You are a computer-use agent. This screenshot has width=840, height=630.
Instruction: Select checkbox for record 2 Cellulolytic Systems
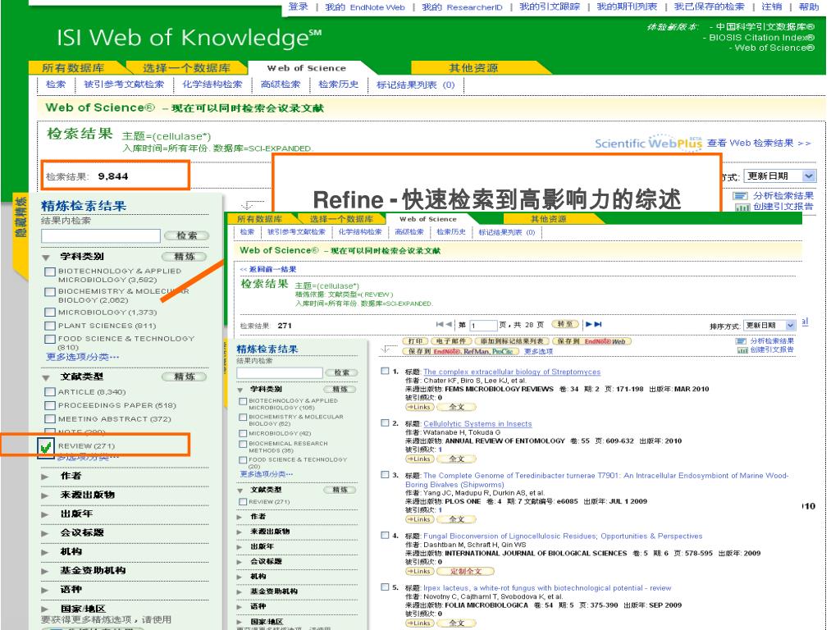click(385, 422)
